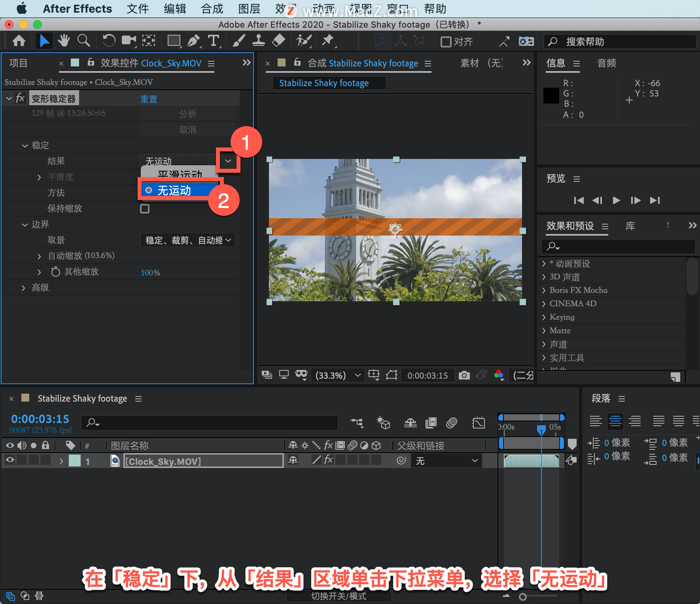Collapse the 边界 section
The image size is (700, 604).
pyautogui.click(x=25, y=225)
